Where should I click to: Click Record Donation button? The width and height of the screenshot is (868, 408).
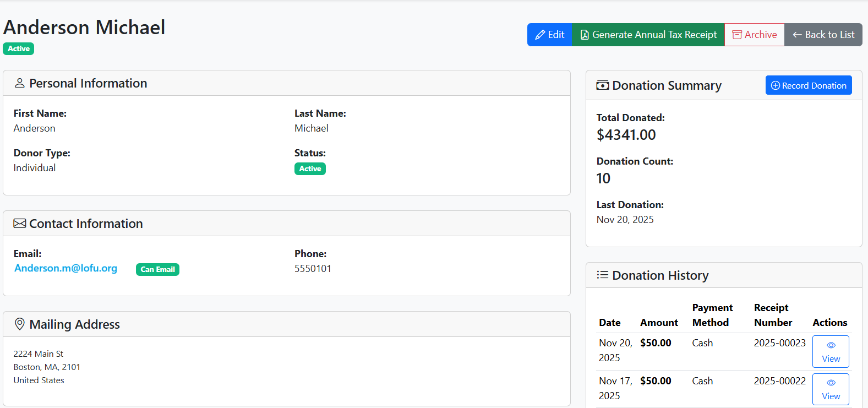[x=809, y=85]
